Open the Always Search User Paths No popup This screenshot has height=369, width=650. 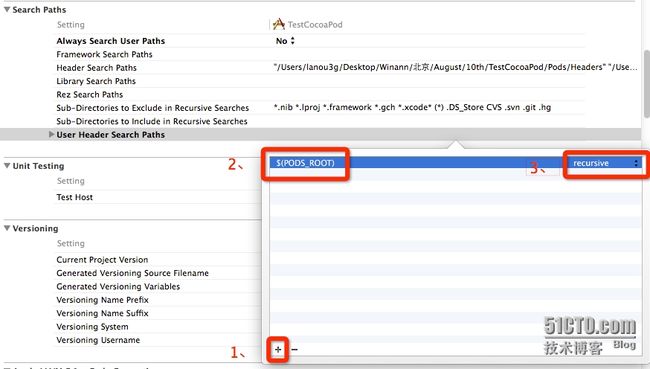pos(285,41)
